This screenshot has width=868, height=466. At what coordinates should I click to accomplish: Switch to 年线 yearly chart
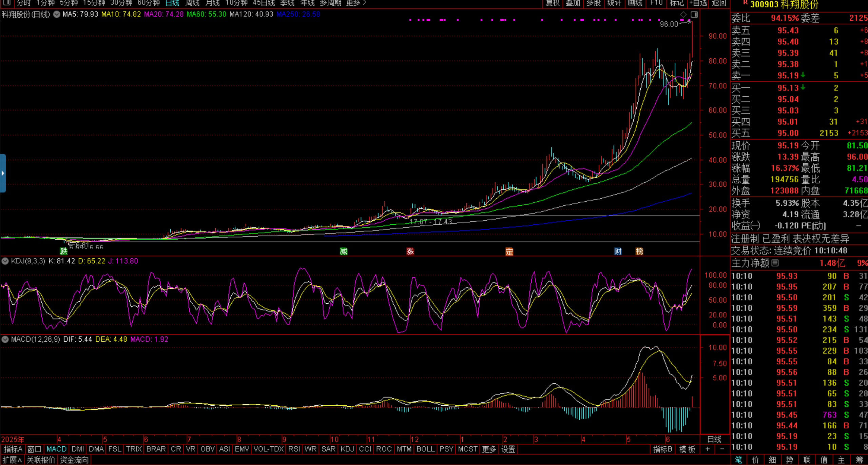pos(308,3)
